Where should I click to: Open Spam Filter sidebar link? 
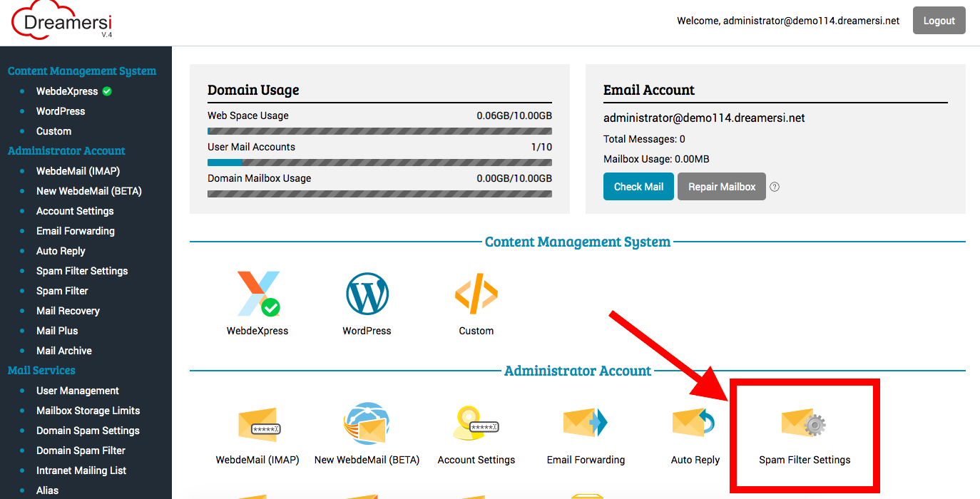click(62, 291)
